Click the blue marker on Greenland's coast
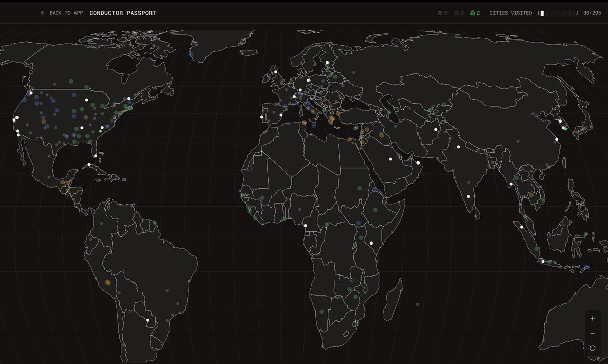 191,54
